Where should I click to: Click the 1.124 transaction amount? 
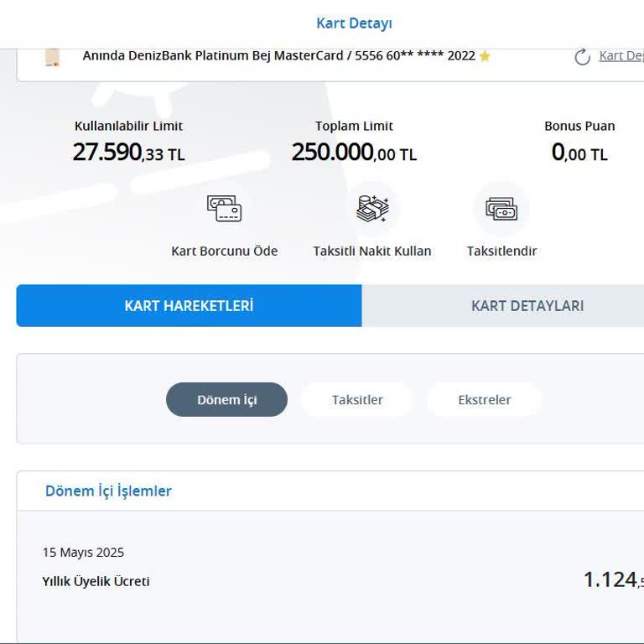[x=614, y=580]
